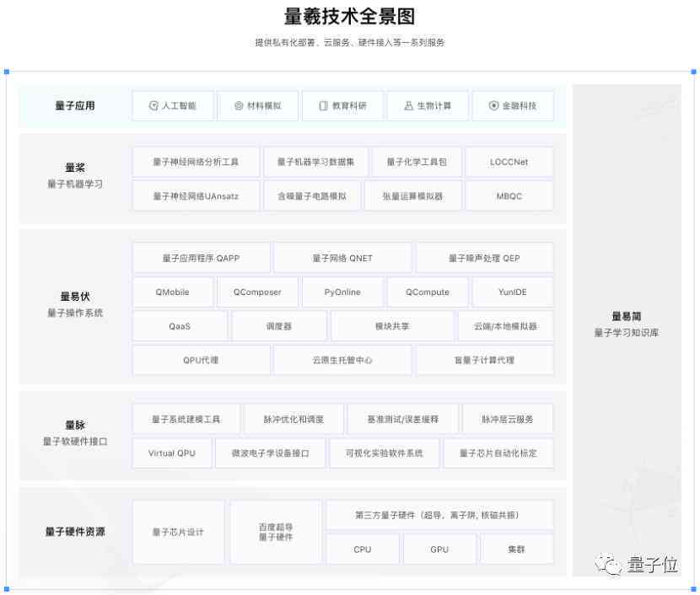This screenshot has height=595, width=700.
Task: Select the 基准测试/误差缓释 box
Action: click(402, 419)
